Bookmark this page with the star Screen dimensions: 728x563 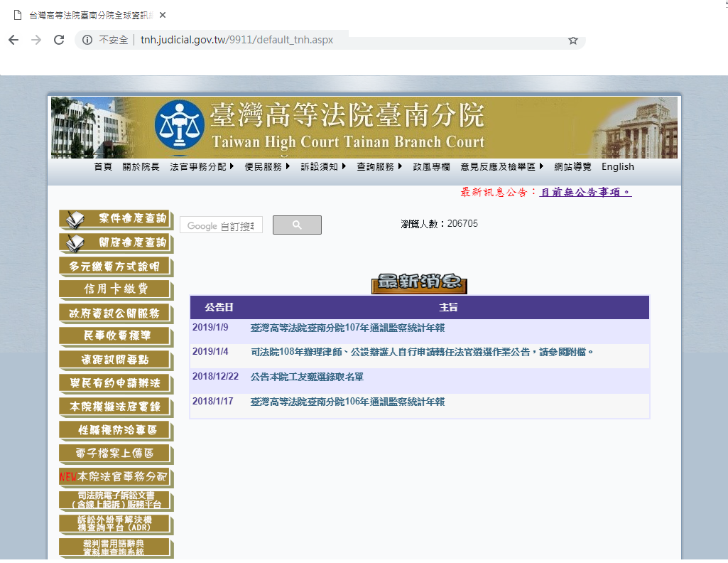pos(573,41)
